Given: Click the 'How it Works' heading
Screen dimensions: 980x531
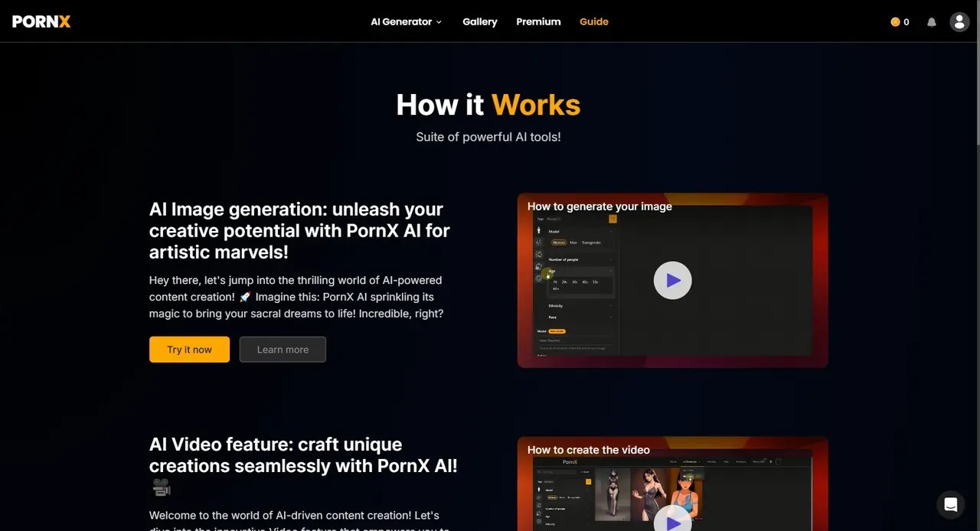Looking at the screenshot, I should coord(488,105).
